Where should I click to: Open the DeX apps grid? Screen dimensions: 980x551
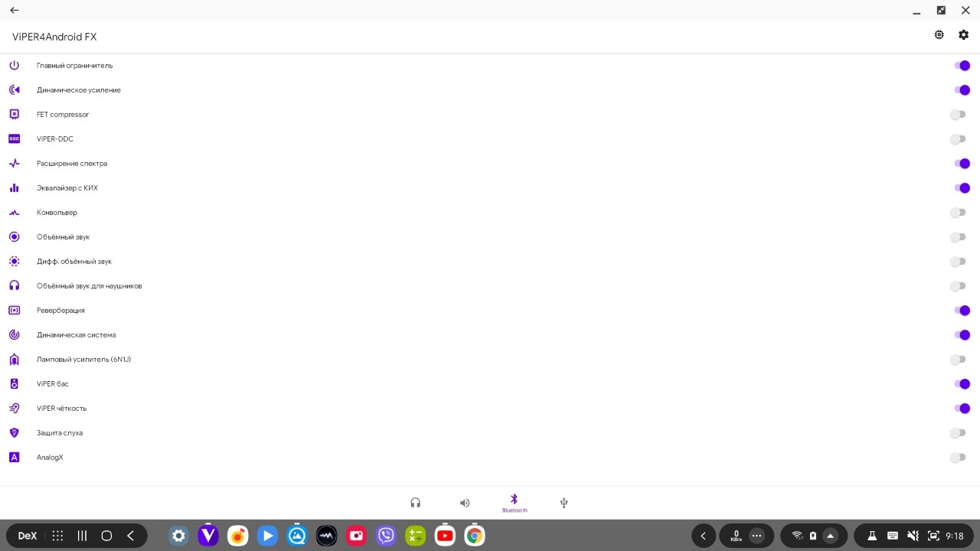(x=57, y=536)
